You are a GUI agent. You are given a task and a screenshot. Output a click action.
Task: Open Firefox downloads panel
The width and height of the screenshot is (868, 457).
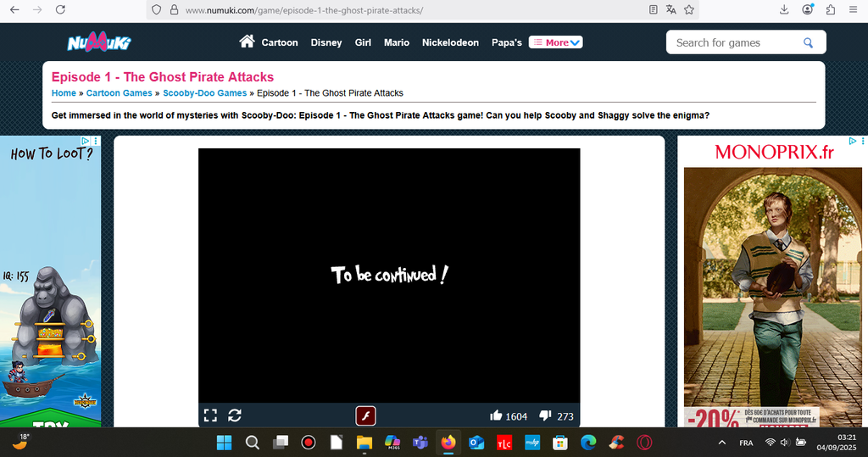(784, 10)
